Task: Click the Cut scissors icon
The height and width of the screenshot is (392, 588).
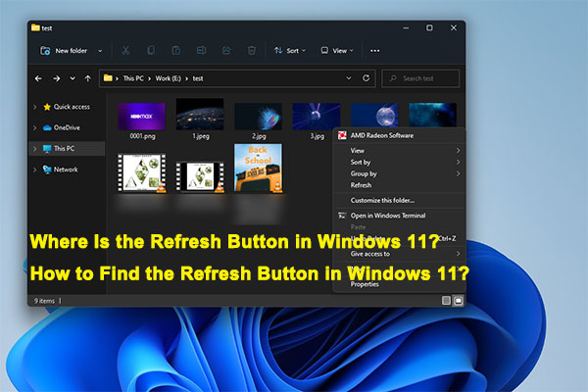Action: coord(125,50)
